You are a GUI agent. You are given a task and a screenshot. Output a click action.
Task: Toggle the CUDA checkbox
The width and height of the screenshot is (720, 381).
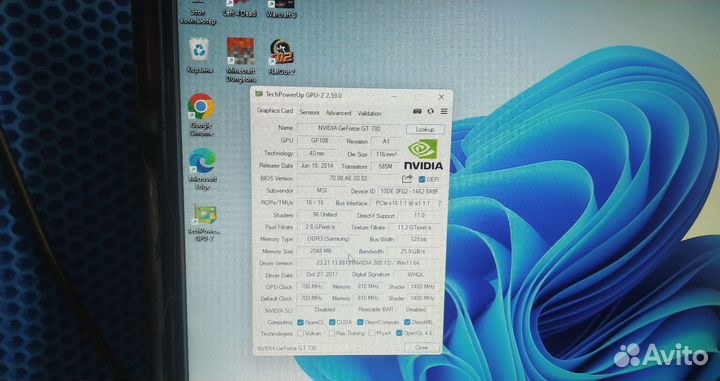click(332, 322)
